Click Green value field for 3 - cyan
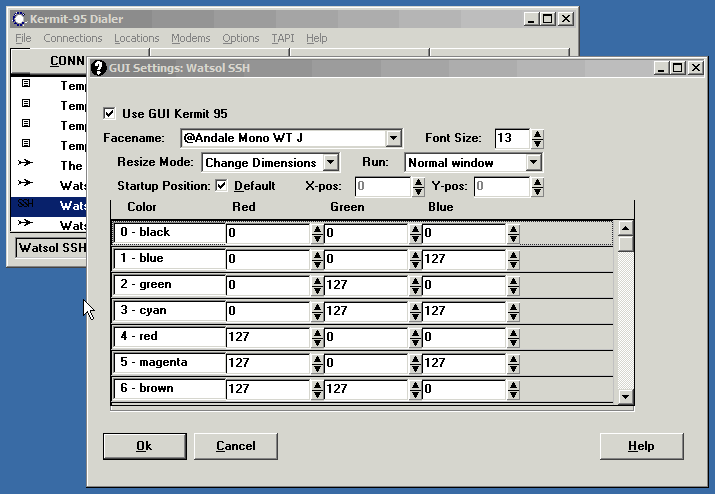The width and height of the screenshot is (715, 494). click(367, 311)
